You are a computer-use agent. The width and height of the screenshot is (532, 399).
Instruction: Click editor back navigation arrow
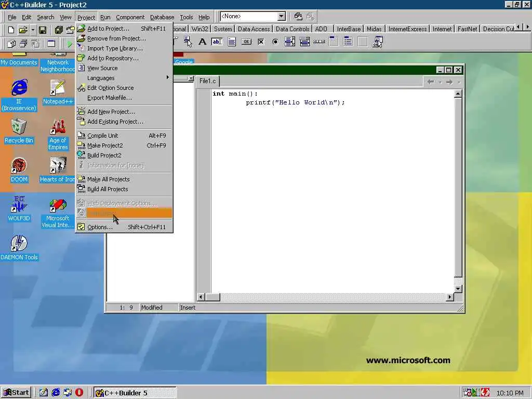[431, 82]
